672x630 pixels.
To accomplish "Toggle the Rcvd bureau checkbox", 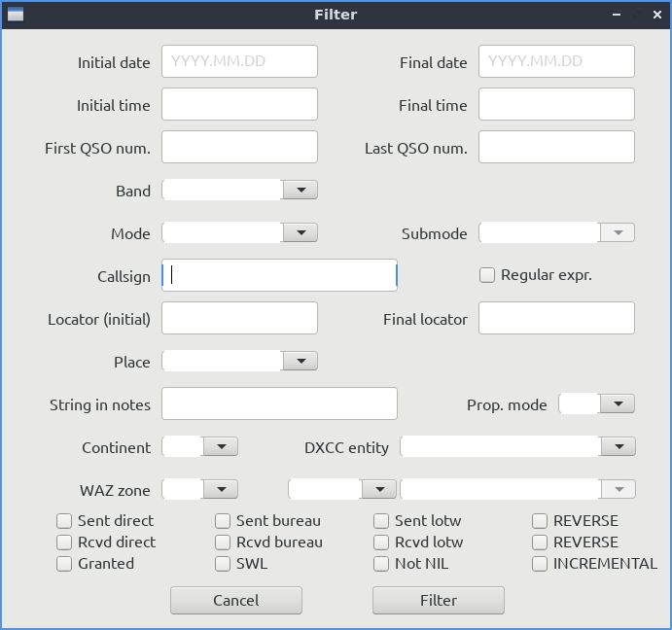I will tap(223, 542).
